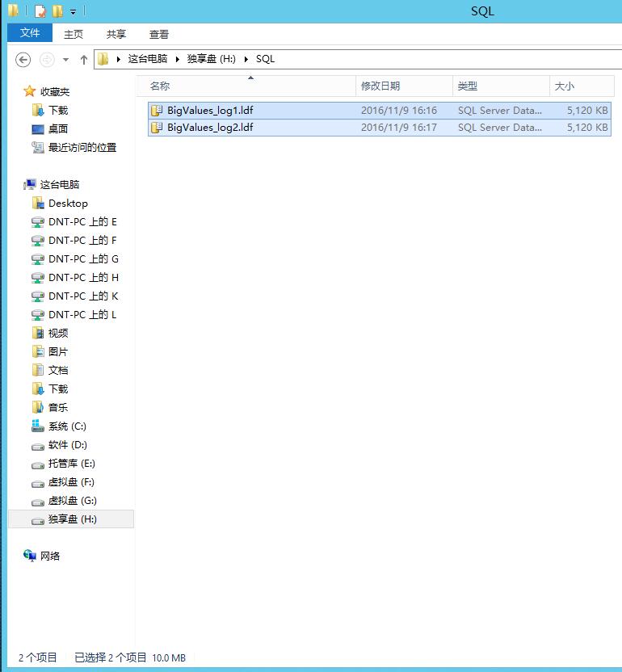Select 这台电脑 in the address path
Viewport: 622px width, 672px height.
point(148,59)
